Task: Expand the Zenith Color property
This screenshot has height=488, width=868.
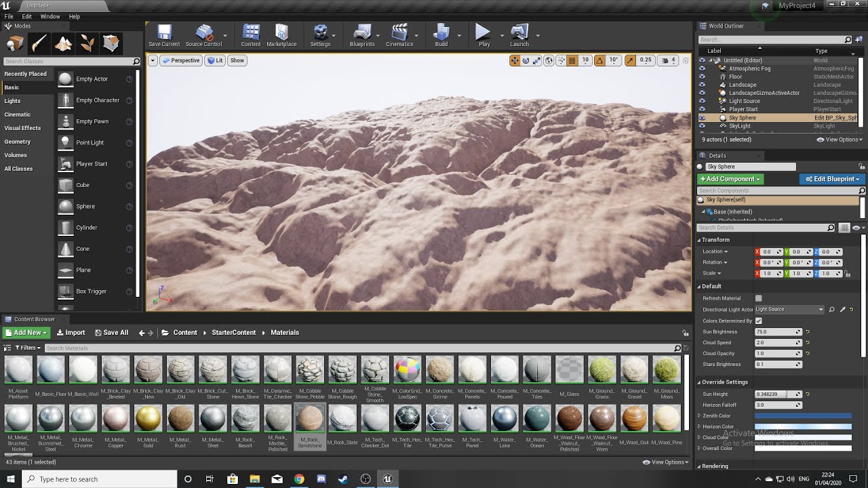Action: point(699,415)
